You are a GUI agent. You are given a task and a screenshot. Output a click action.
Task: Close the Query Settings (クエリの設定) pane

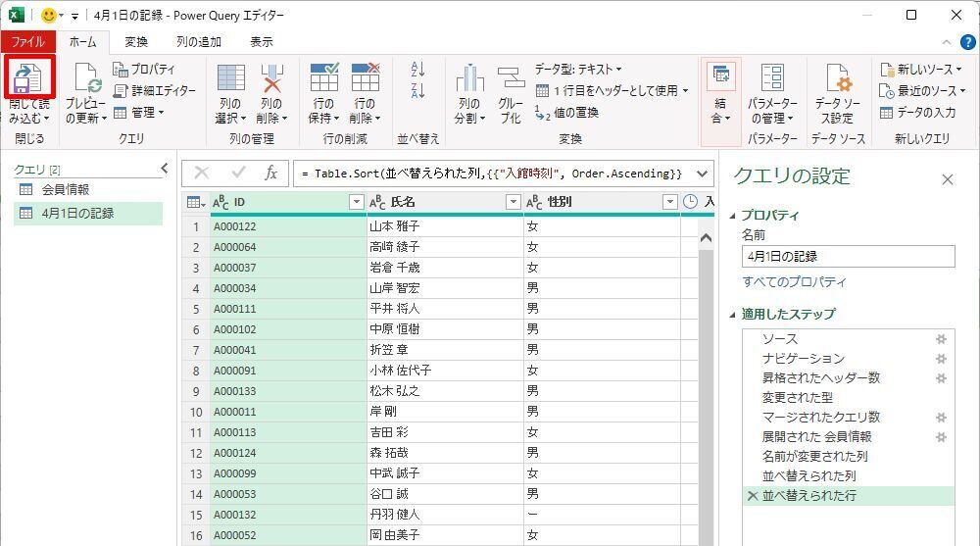click(x=948, y=180)
